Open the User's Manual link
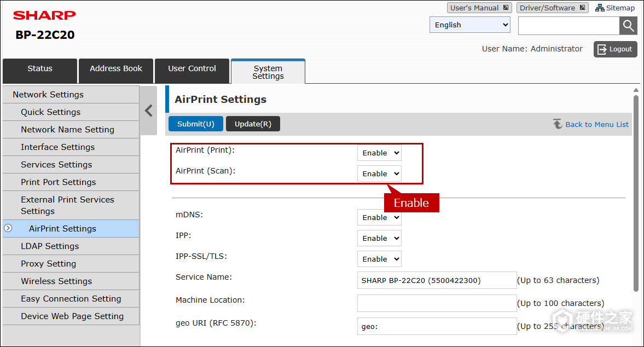Screen dimensions: 644x347 [x=479, y=8]
